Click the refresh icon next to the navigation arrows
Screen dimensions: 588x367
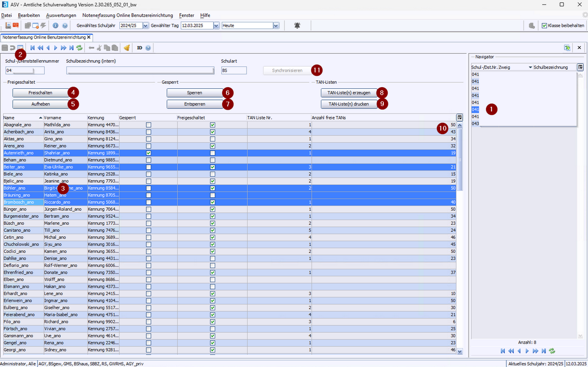[x=79, y=47]
